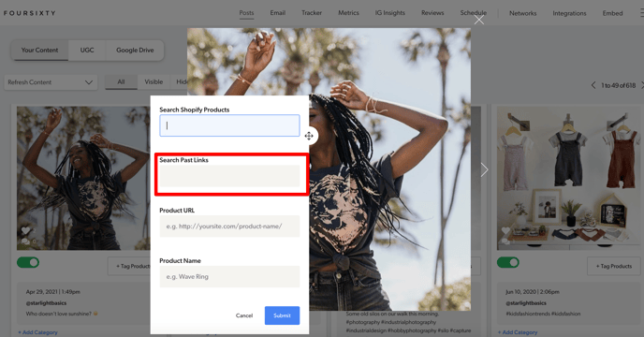Open the Posts menu item
644x337 pixels.
click(246, 13)
